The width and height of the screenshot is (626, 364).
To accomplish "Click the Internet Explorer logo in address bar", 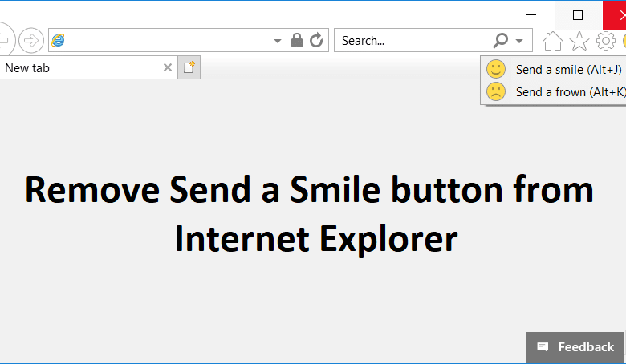I will pyautogui.click(x=59, y=40).
